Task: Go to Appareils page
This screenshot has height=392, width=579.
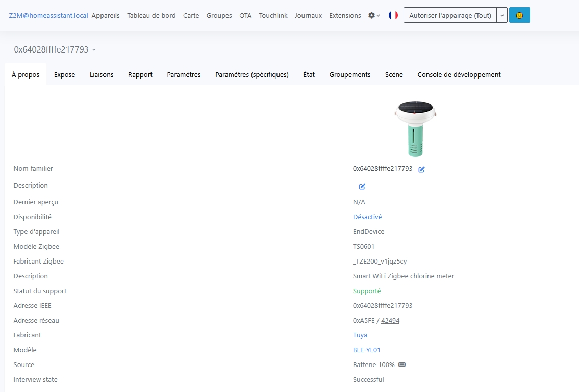Action: point(106,15)
